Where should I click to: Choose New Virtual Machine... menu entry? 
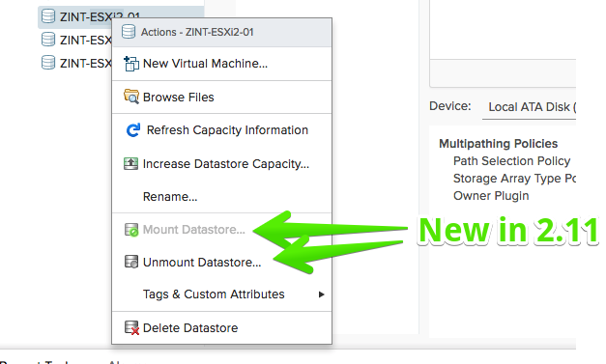click(222, 64)
